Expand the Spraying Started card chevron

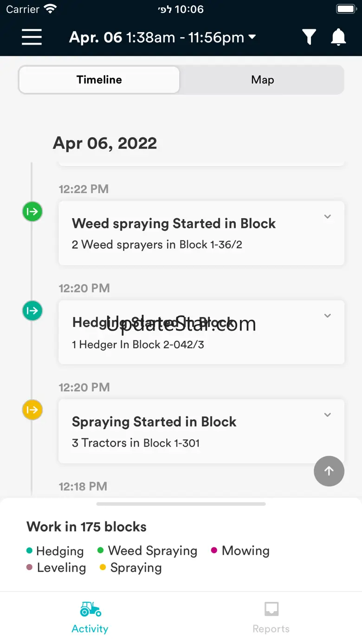coord(328,415)
